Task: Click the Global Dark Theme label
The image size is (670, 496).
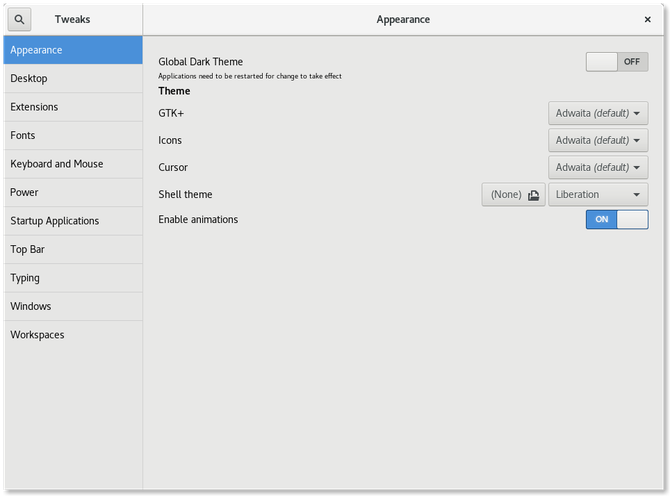Action: [200, 62]
